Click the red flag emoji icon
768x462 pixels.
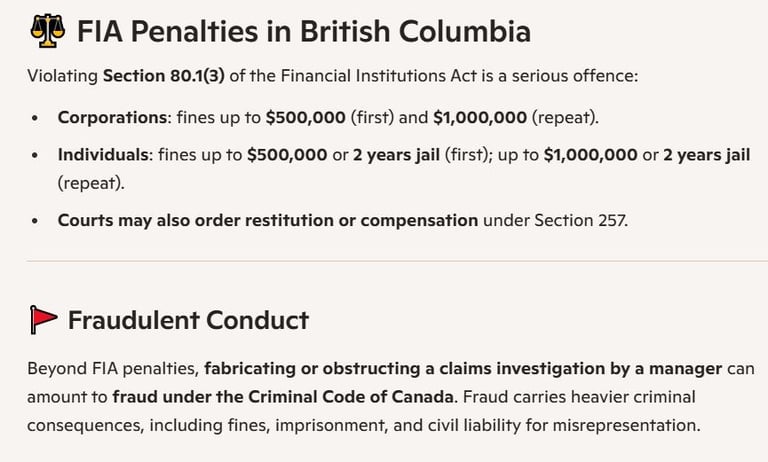(x=43, y=320)
